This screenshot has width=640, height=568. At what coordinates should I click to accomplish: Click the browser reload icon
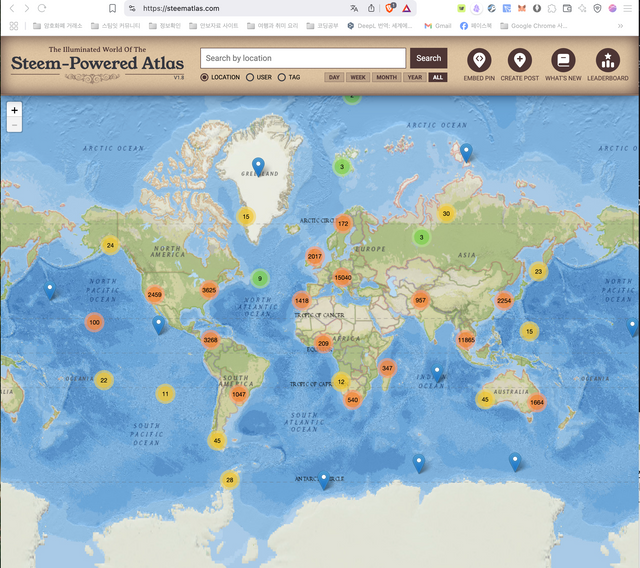tap(42, 8)
